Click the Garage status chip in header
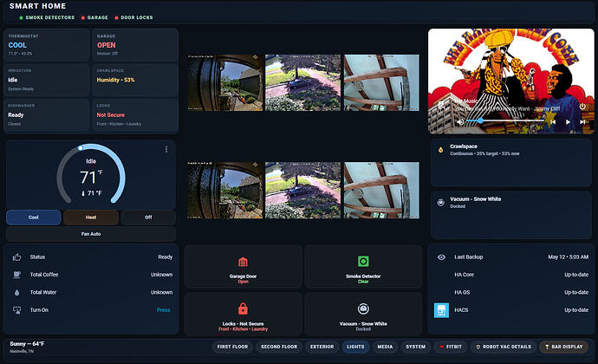Image resolution: width=598 pixels, height=364 pixels. pyautogui.click(x=94, y=17)
